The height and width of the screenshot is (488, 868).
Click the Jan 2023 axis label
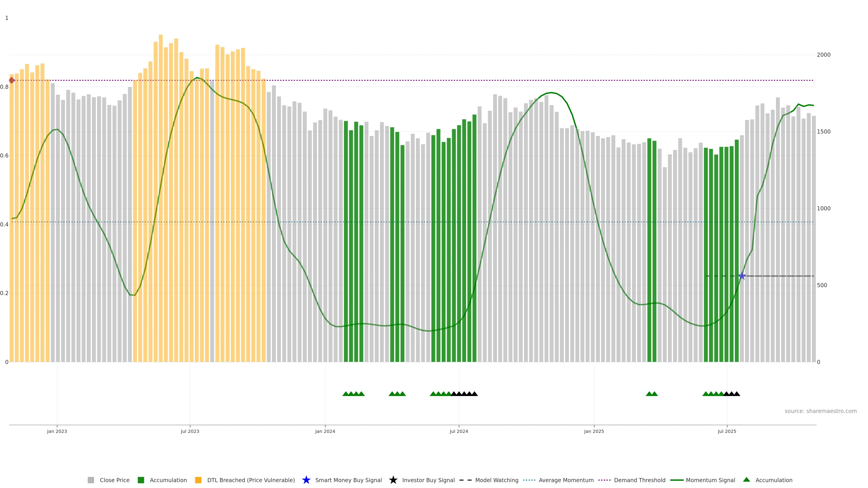pyautogui.click(x=57, y=432)
